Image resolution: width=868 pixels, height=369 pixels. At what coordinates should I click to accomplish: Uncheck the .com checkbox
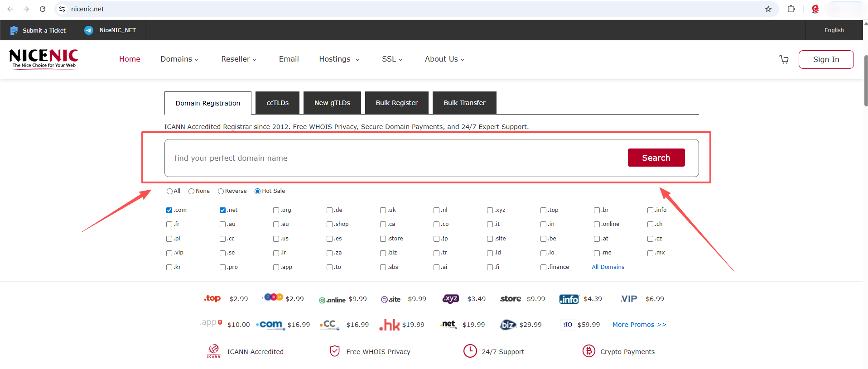point(169,210)
